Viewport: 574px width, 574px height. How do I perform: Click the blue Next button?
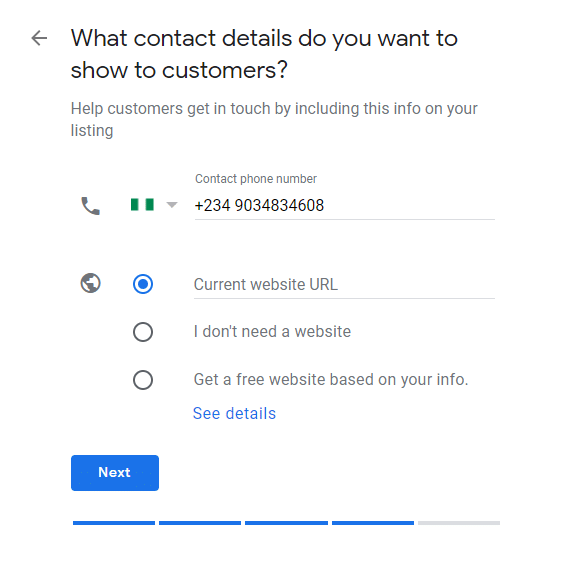coord(115,473)
